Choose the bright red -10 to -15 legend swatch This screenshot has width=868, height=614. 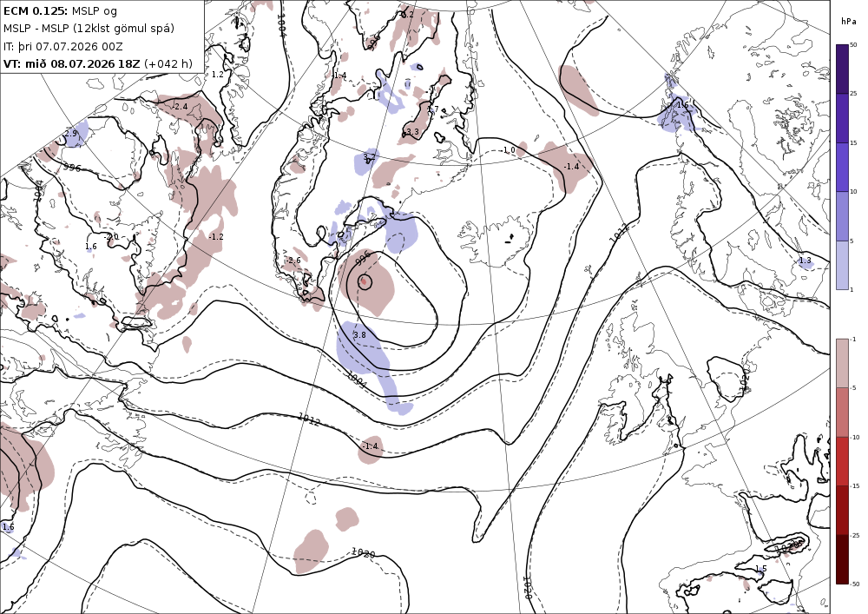(x=842, y=461)
